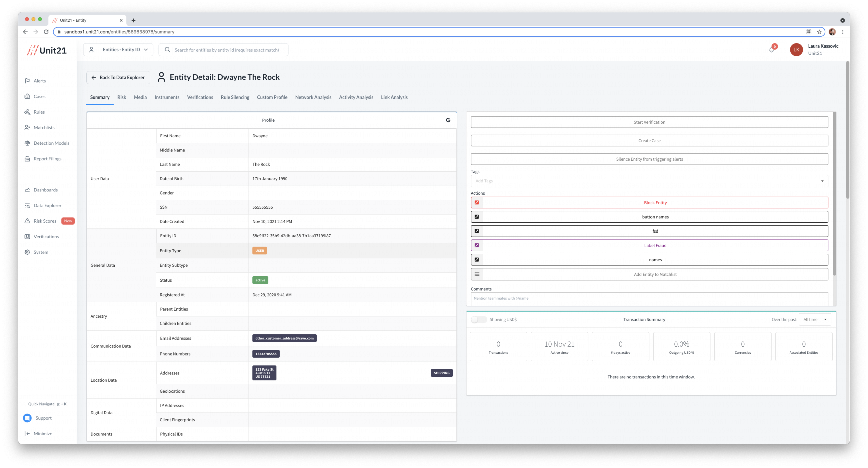
Task: Click Add Entity to Matchlist list icon
Action: [x=477, y=274]
